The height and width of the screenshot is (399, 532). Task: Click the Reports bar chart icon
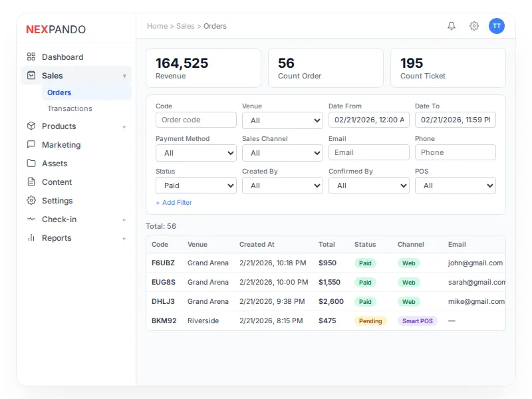31,238
